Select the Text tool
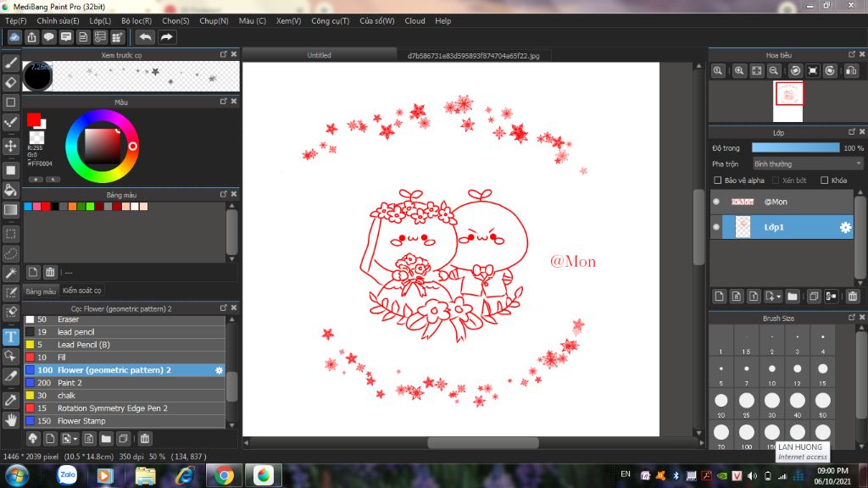Viewport: 868px width, 488px height. coord(10,336)
